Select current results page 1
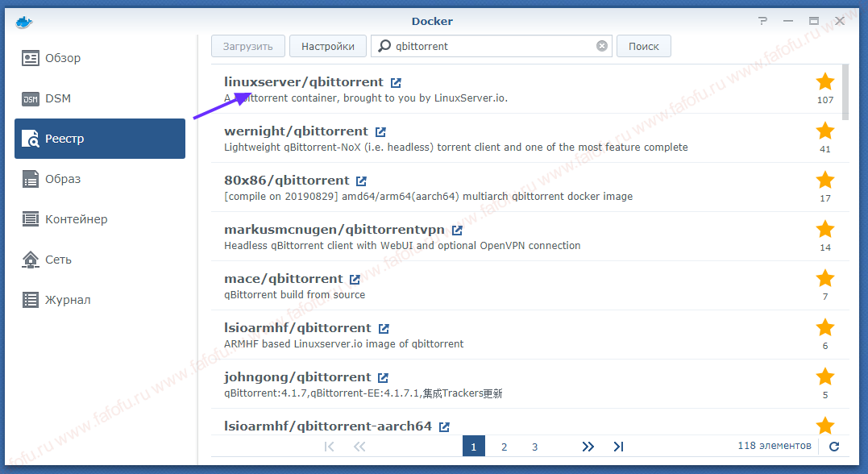This screenshot has width=868, height=474. [474, 447]
